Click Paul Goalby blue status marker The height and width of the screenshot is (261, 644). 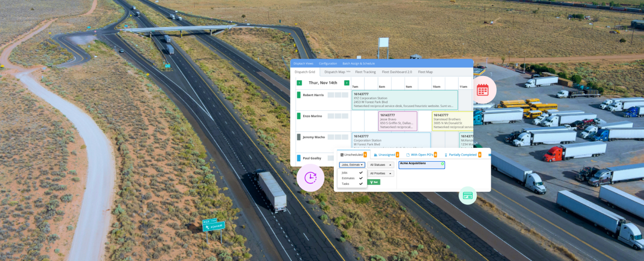tap(299, 158)
